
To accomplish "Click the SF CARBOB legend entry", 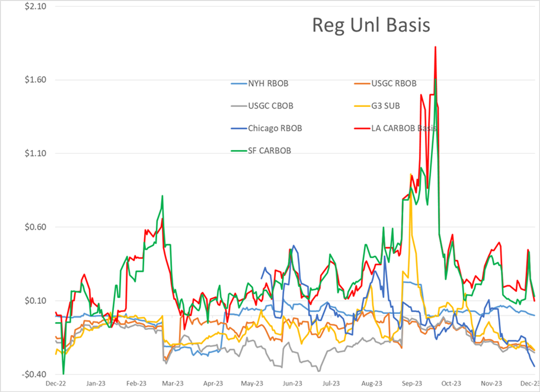I will pos(261,151).
